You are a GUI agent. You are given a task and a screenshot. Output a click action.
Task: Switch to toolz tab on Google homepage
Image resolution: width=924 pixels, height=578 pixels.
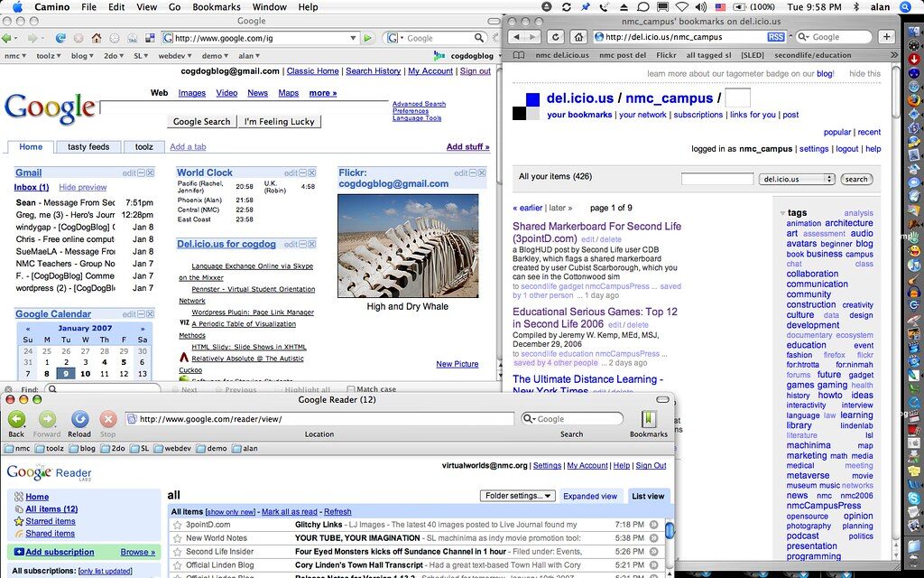pos(143,147)
